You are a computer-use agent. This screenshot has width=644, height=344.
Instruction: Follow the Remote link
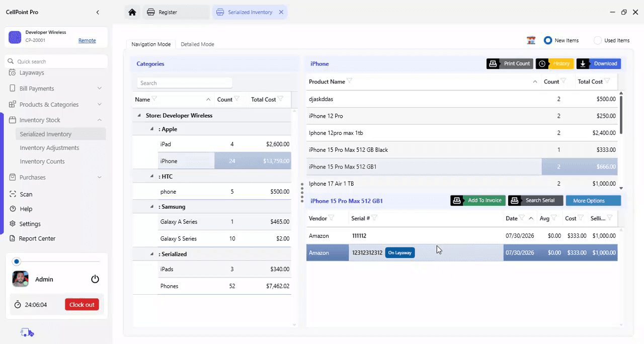pos(87,41)
